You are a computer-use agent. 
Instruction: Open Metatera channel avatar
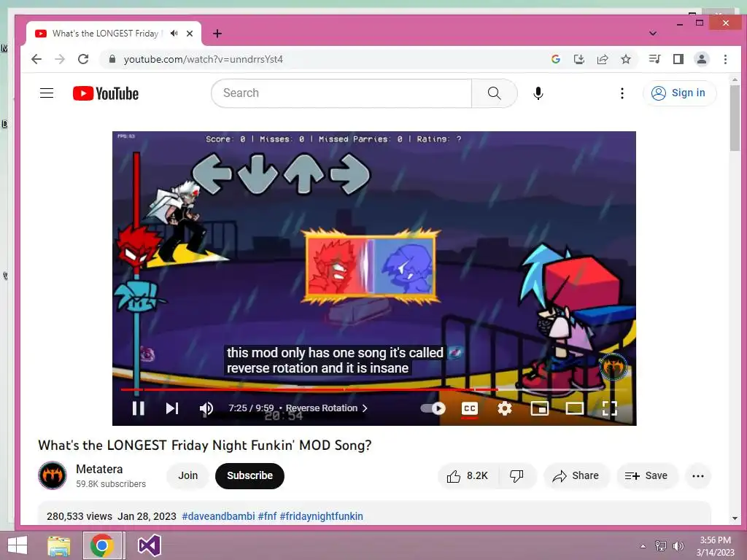[53, 475]
